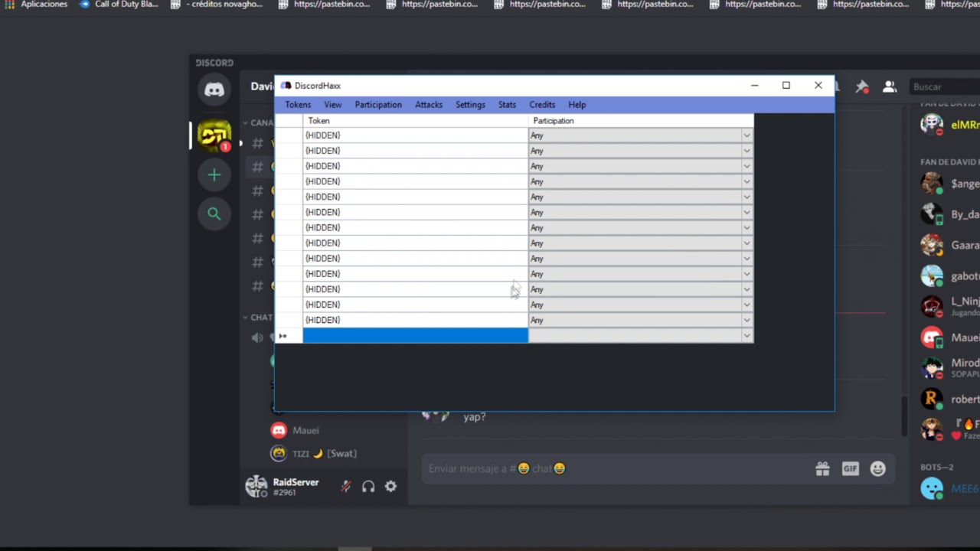Click the gift icon in message bar
Screen dimensions: 980x551
coord(822,469)
